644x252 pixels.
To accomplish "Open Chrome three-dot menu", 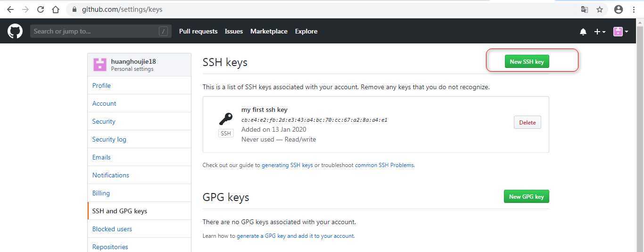I will pyautogui.click(x=634, y=9).
